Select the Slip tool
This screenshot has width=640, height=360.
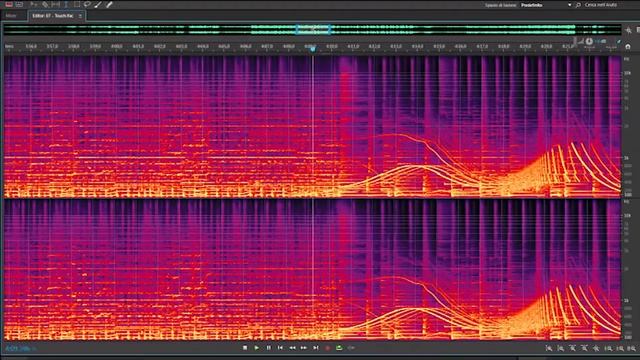(x=56, y=4)
